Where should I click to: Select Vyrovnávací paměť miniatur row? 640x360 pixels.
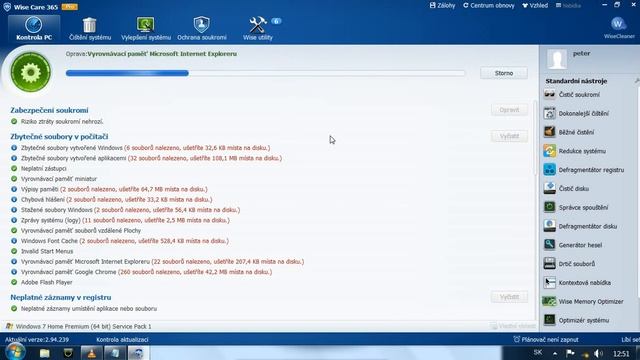click(54, 179)
